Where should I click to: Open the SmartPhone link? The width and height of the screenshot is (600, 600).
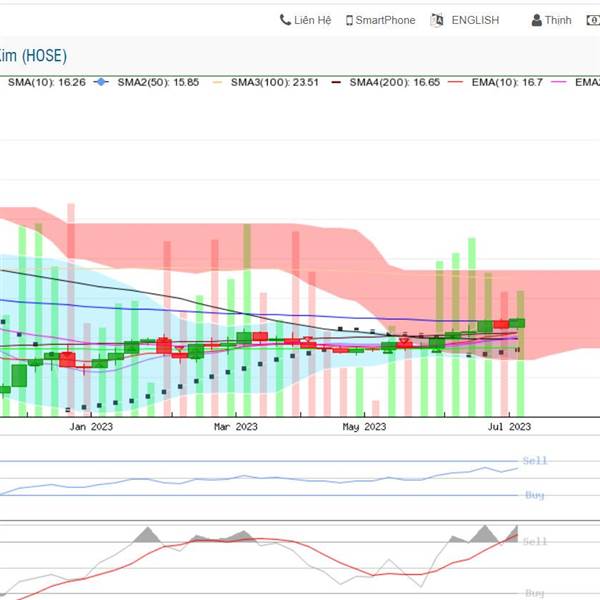coord(381,20)
